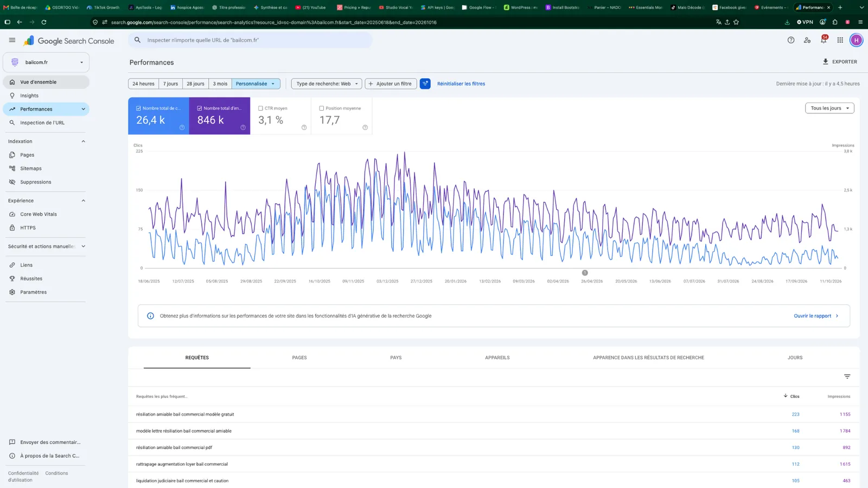The width and height of the screenshot is (868, 488).
Task: Switch to the JOURS tab
Action: coord(795,358)
